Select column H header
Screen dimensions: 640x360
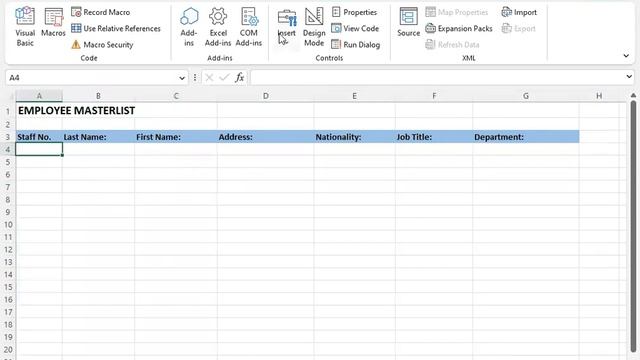599,96
